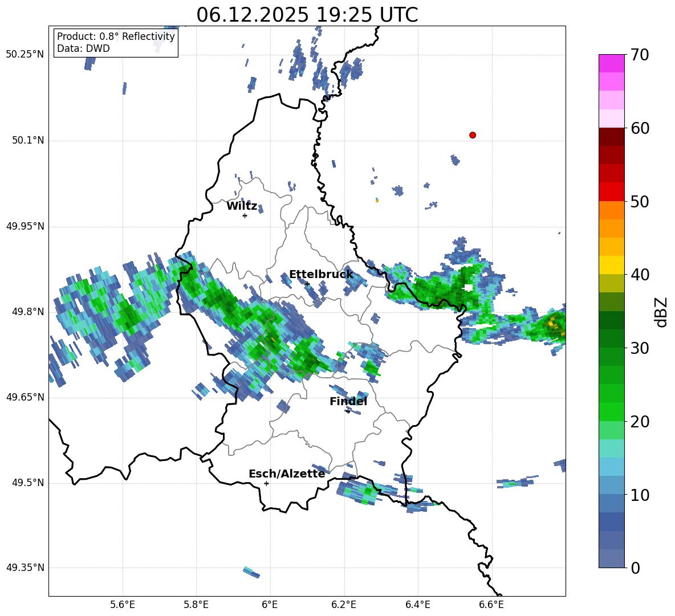
Task: Click the 10 value on colorbar
Action: click(x=640, y=495)
